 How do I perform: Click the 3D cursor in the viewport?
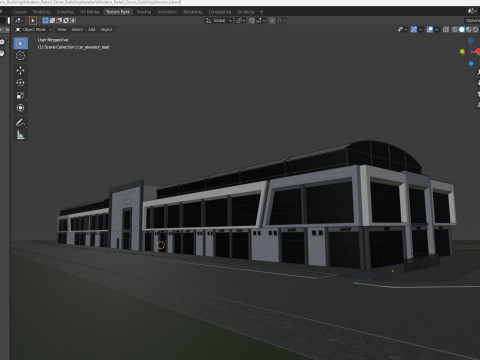161,246
